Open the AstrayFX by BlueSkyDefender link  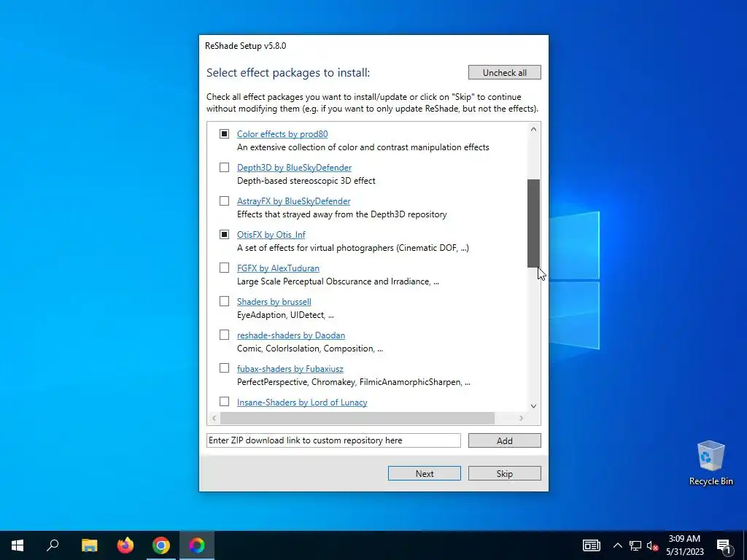293,201
